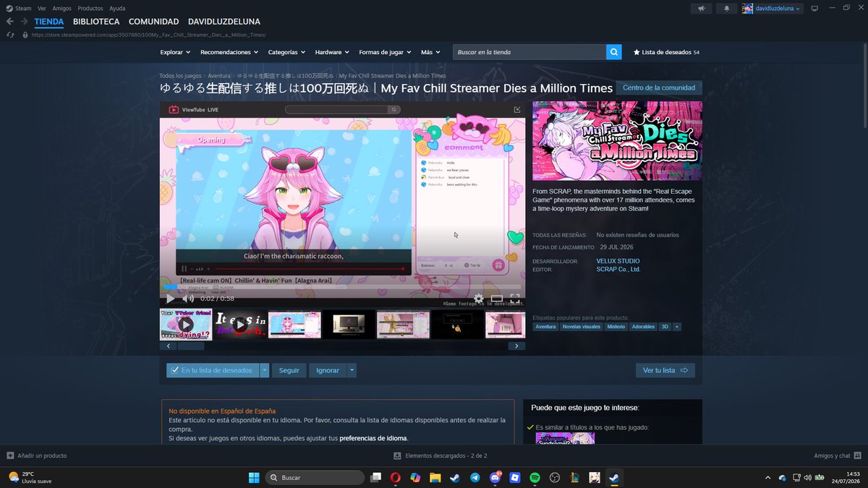Switch to the BIBLIOTECA tab
868x488 pixels.
pos(96,22)
